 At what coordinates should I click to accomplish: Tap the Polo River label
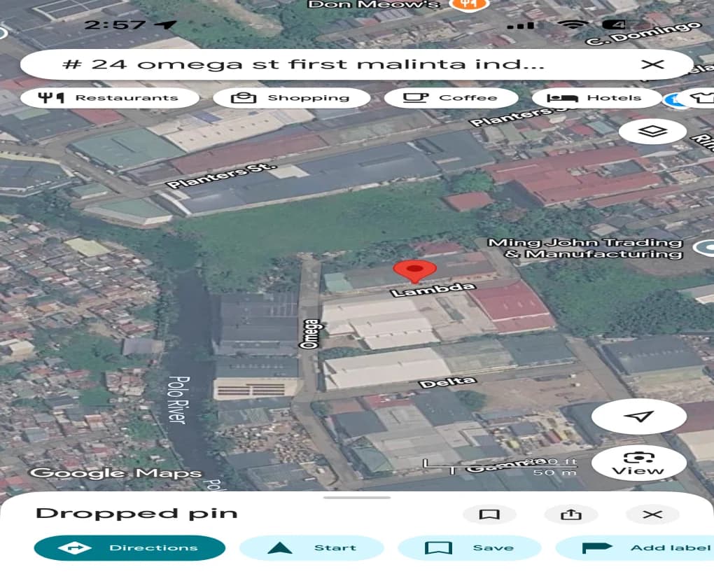(x=179, y=400)
